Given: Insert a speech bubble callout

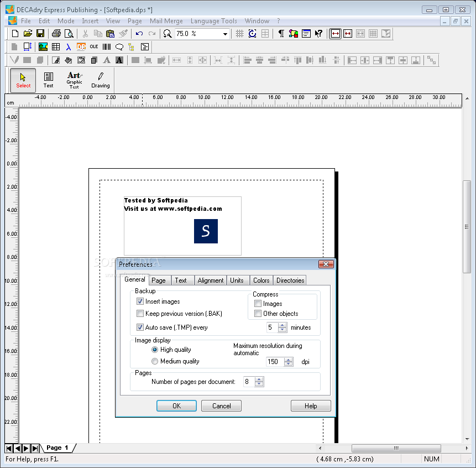Looking at the screenshot, I should (x=119, y=47).
